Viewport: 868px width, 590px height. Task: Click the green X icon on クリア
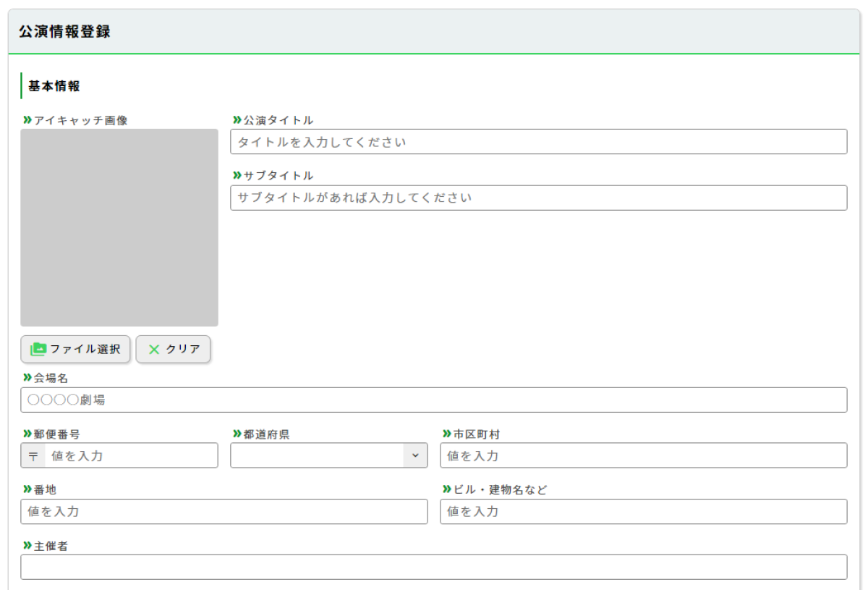(153, 349)
